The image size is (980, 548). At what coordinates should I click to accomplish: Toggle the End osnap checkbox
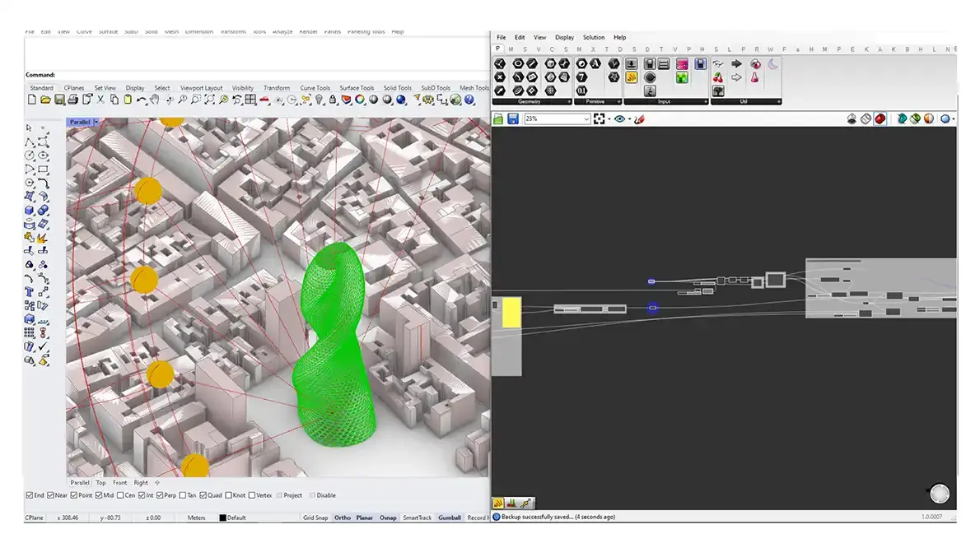tap(30, 495)
